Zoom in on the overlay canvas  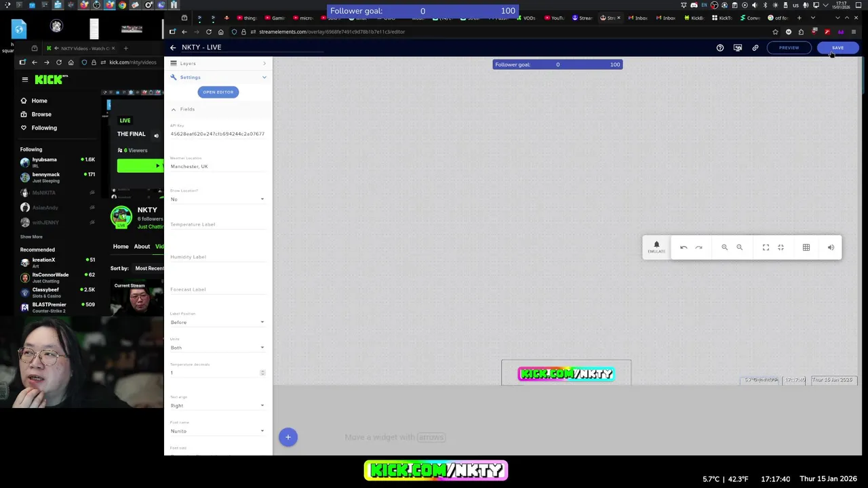pos(724,247)
